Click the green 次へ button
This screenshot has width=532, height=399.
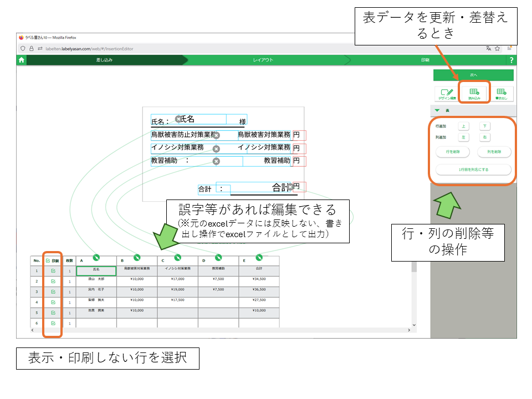(x=473, y=75)
